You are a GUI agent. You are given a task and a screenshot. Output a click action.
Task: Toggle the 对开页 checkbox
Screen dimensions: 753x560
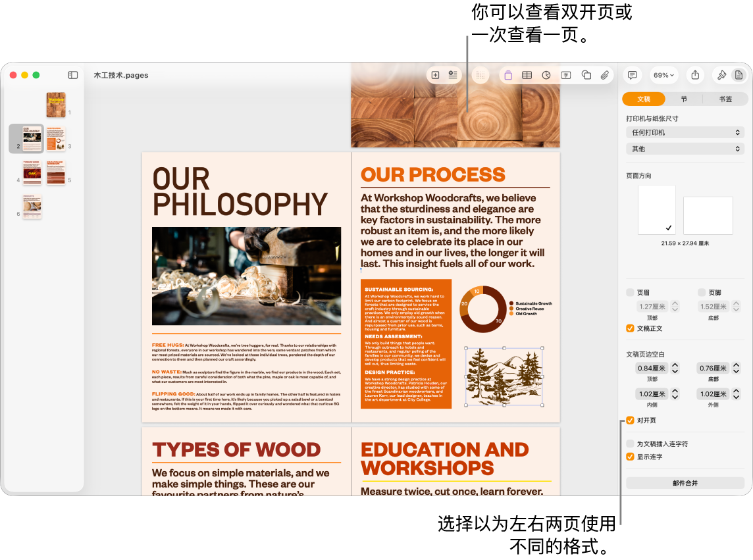click(x=630, y=420)
